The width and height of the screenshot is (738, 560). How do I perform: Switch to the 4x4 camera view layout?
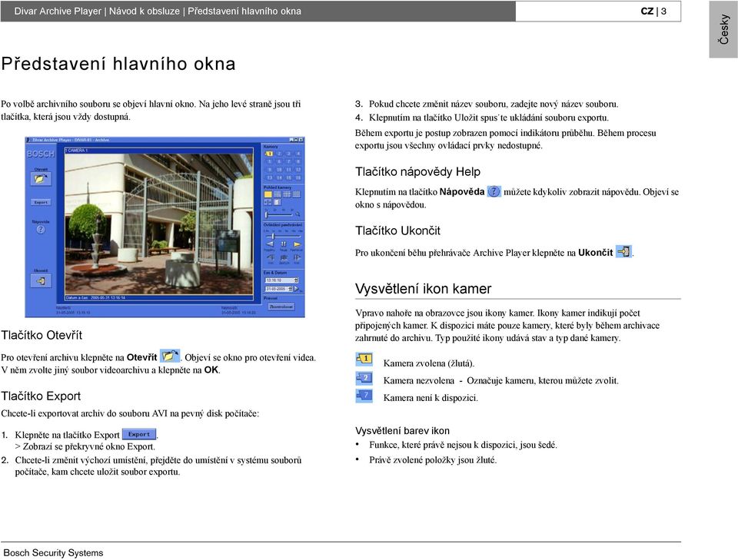pos(297,194)
